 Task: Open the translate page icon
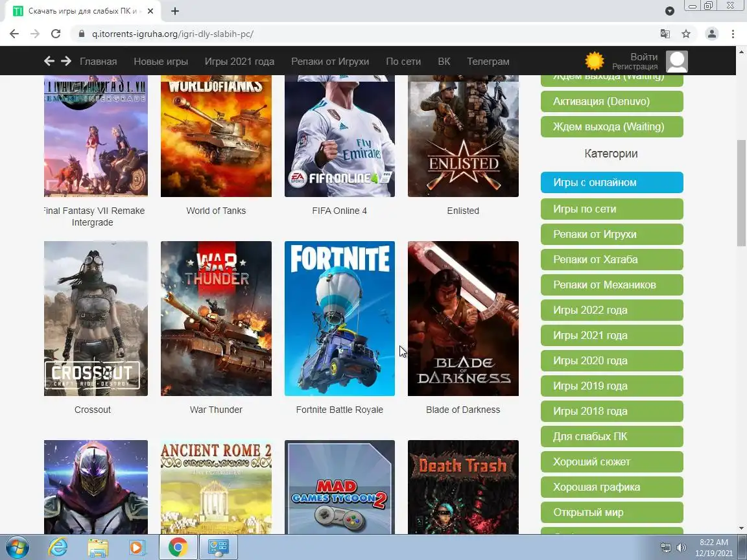pyautogui.click(x=665, y=34)
